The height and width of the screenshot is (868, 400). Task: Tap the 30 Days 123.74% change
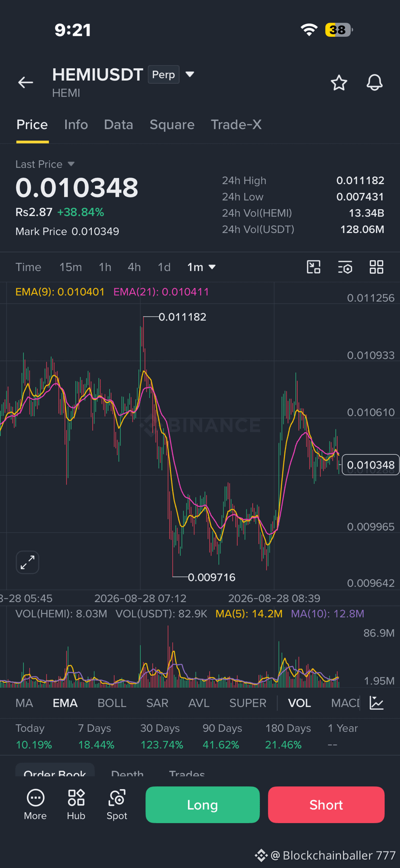(162, 737)
